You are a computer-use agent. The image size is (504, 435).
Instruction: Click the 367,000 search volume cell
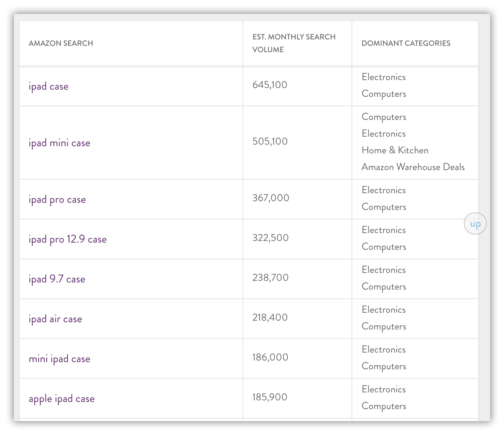[271, 198]
